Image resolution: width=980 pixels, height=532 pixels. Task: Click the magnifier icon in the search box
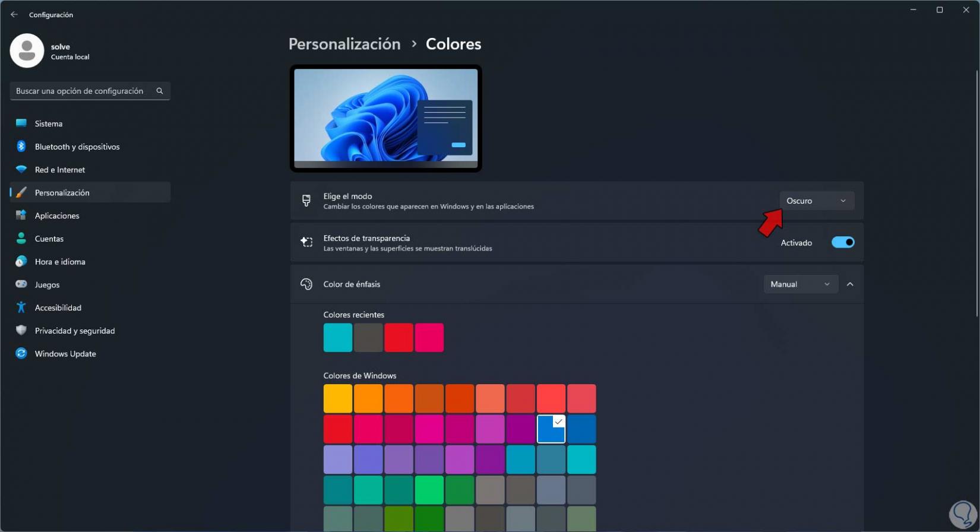pos(159,91)
